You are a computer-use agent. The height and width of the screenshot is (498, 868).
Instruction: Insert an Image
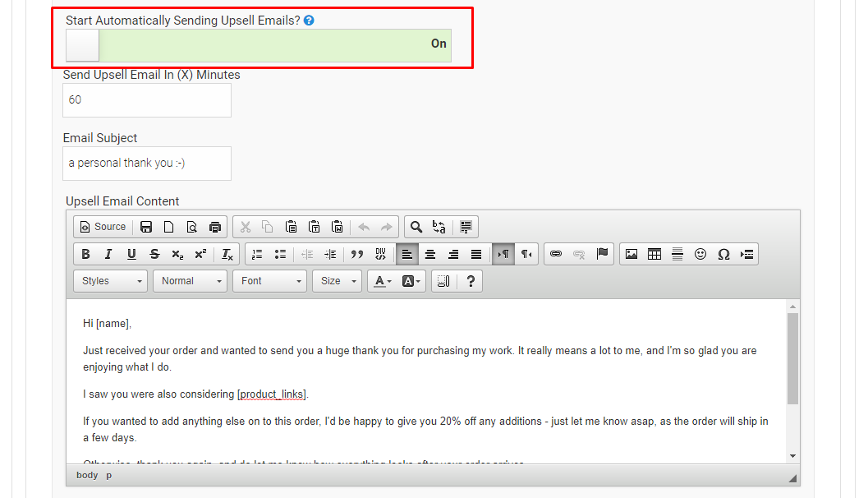coord(631,254)
